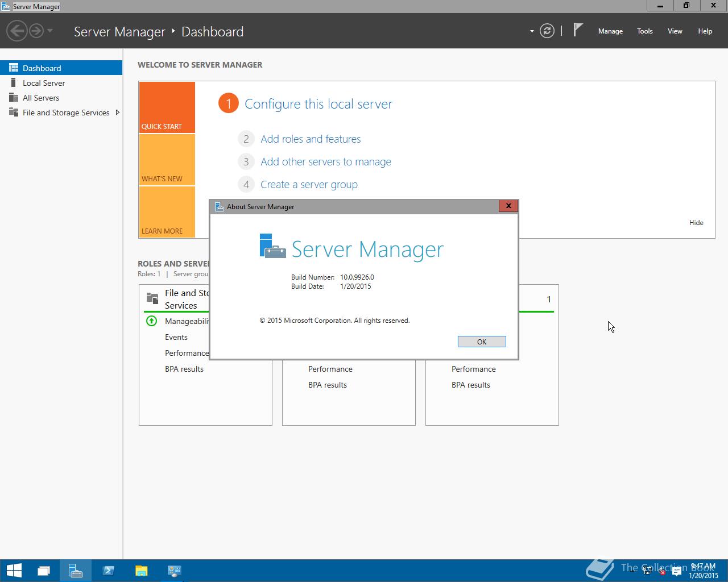Click Add roles and features link

[311, 139]
